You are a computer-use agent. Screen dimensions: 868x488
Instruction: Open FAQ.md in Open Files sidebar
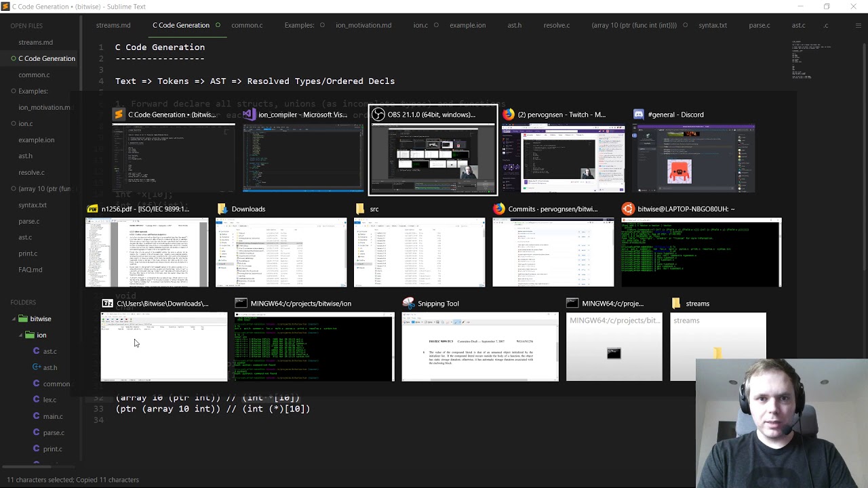click(31, 270)
